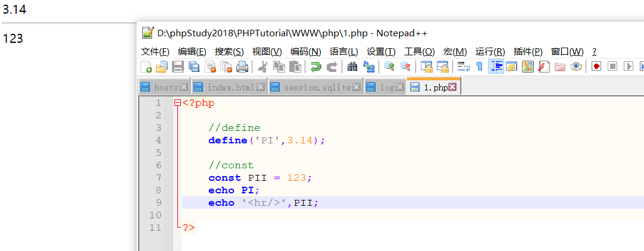Switch to the session.sqlite tab

[316, 87]
